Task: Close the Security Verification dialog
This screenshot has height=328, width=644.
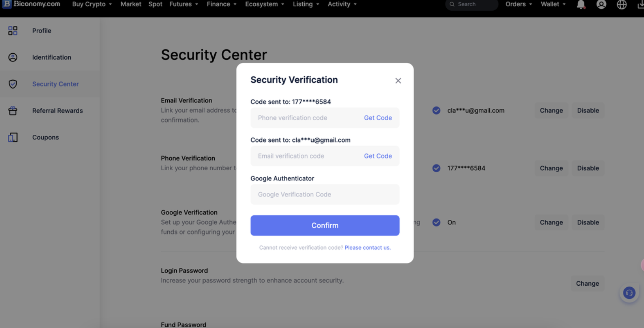Action: [398, 81]
